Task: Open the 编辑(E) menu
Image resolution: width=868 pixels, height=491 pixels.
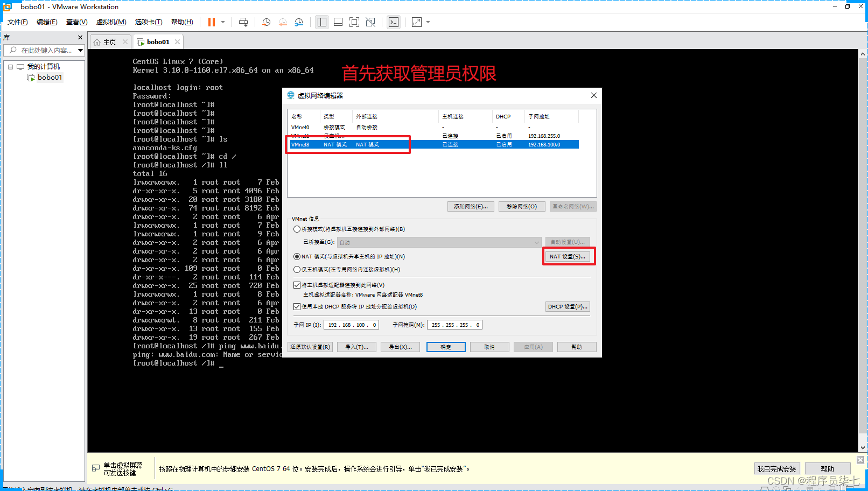Action: tap(47, 22)
